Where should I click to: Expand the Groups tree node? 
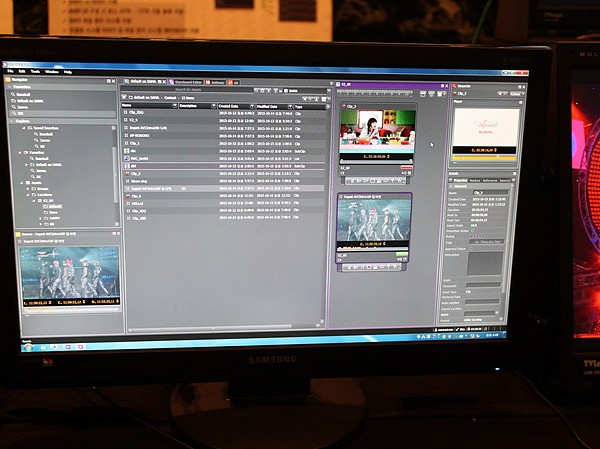coord(28,189)
